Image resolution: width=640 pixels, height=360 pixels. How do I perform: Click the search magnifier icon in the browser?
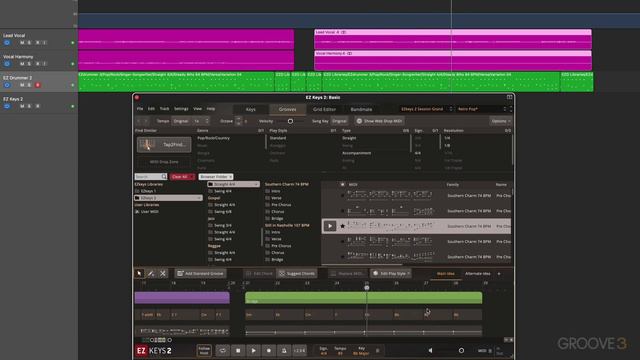pos(164,177)
